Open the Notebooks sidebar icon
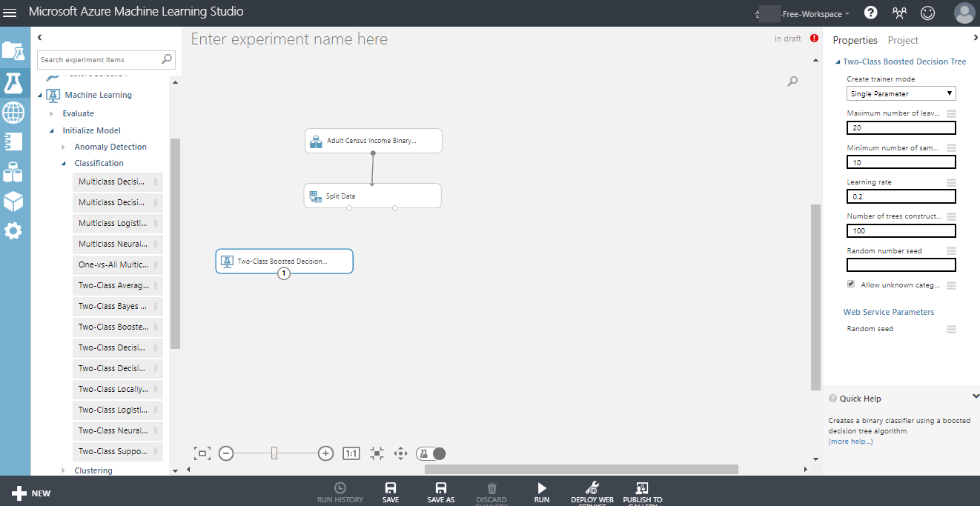This screenshot has height=506, width=980. (x=13, y=142)
